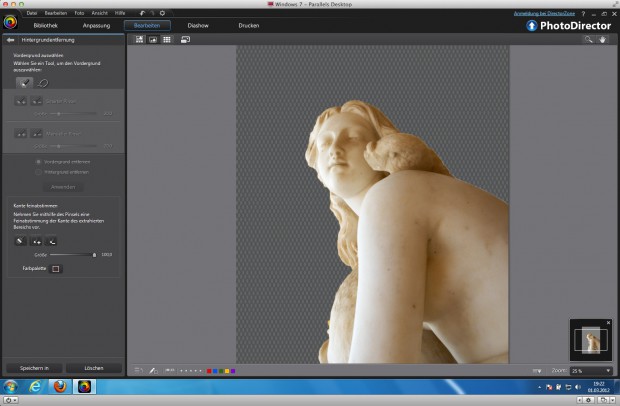
Task: Select the purple color label
Action: point(232,371)
